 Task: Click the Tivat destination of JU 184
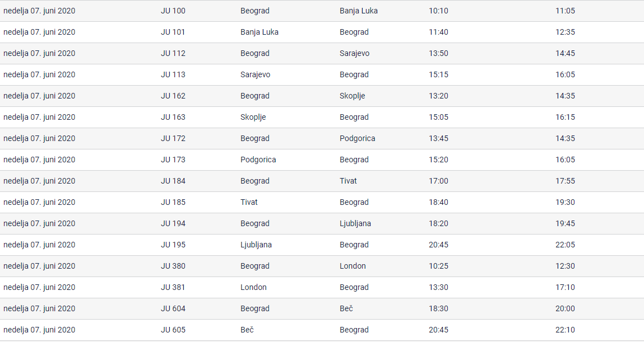pos(348,181)
